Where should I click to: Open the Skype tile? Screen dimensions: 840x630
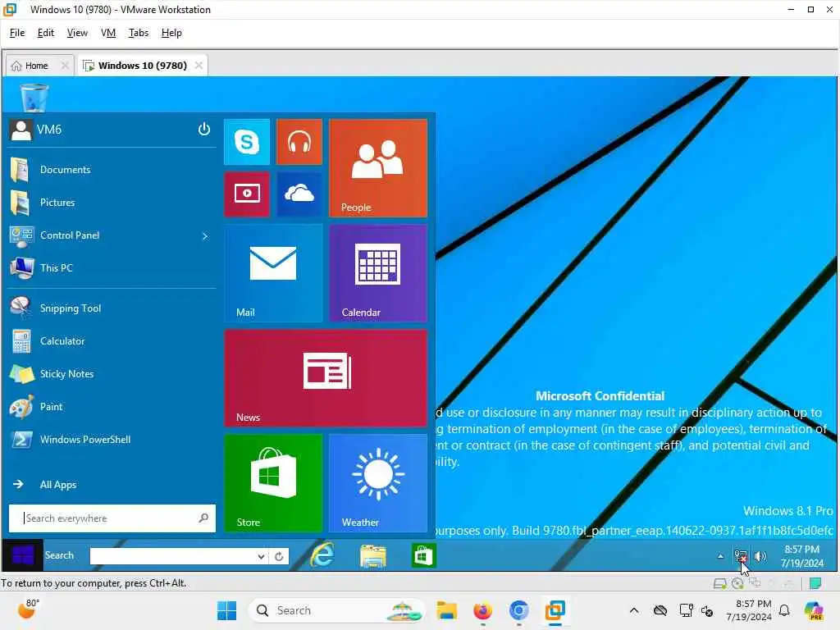tap(246, 142)
